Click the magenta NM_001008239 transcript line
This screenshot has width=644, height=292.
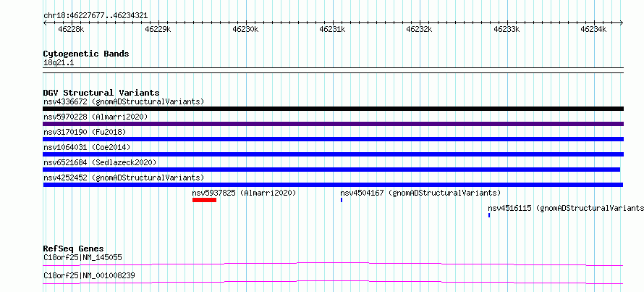coord(333,282)
